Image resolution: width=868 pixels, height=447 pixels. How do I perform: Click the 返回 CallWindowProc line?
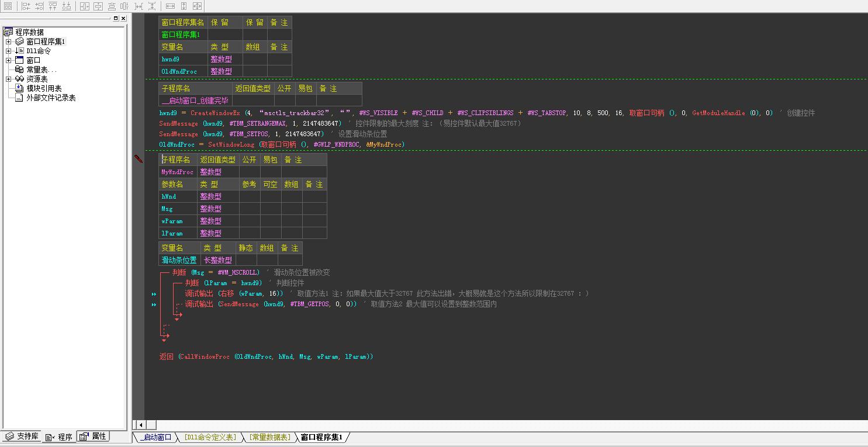(266, 356)
